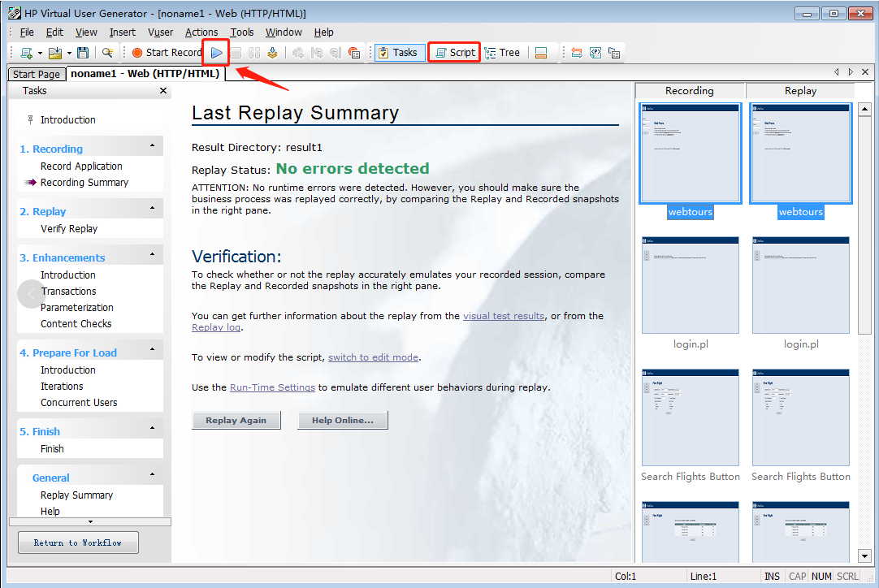Close the Tasks pane
The image size is (879, 588).
click(x=163, y=91)
